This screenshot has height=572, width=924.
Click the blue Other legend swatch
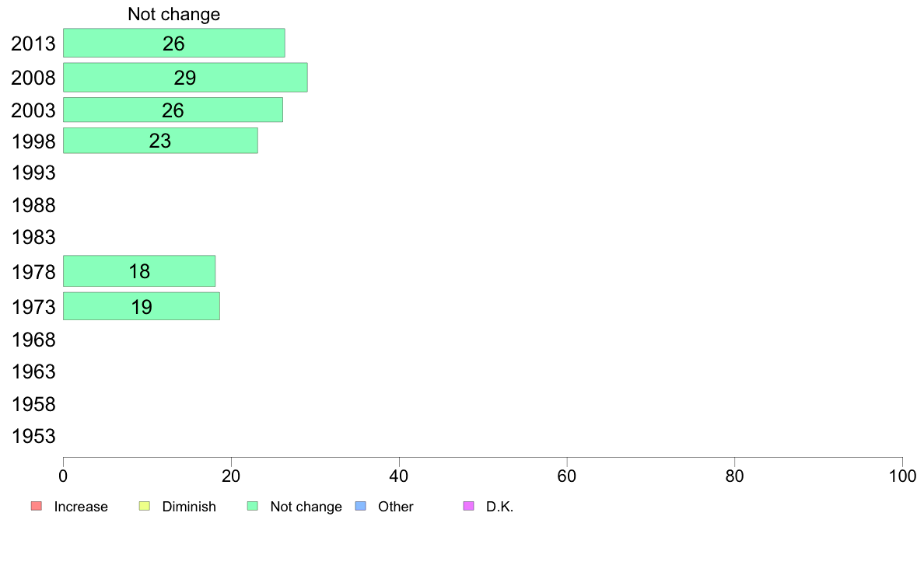[361, 506]
